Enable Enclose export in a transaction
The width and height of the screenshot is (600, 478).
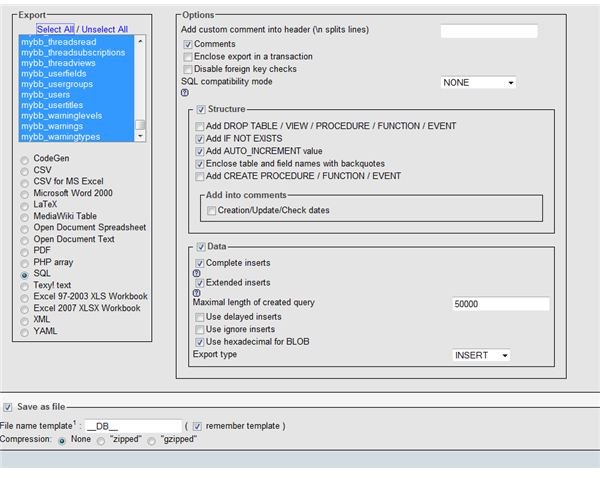click(188, 57)
